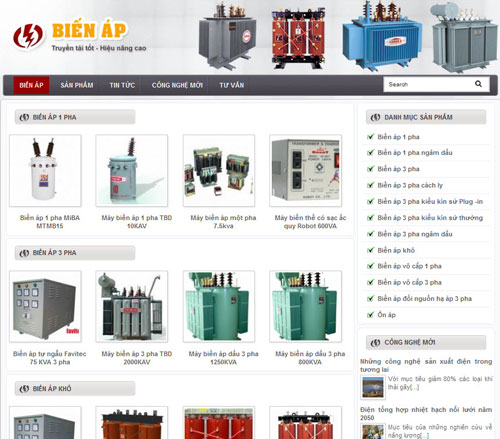
Task: Open Máy biến áp dầu 3 pha 800KVA image
Action: pyautogui.click(x=305, y=306)
